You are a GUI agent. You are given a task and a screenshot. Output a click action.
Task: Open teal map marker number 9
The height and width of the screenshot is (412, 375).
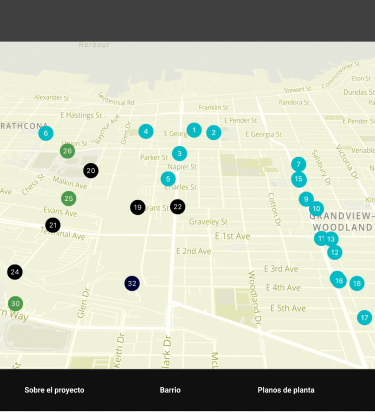(x=306, y=199)
